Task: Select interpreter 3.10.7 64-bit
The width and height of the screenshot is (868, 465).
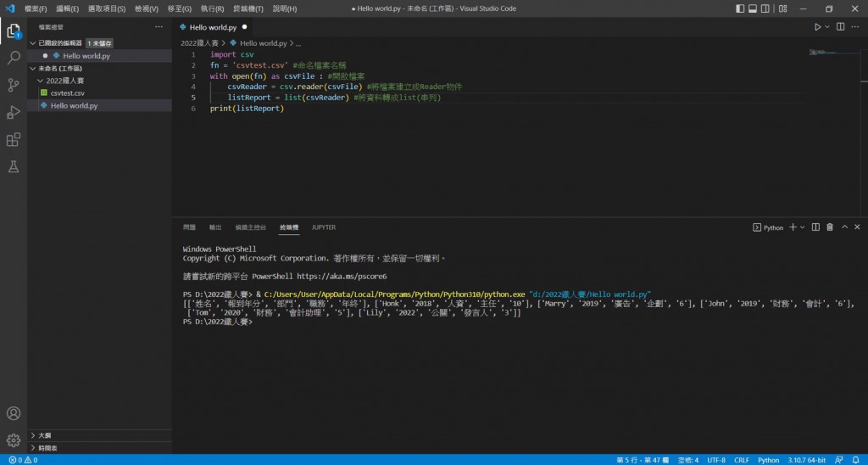Action: click(807, 460)
